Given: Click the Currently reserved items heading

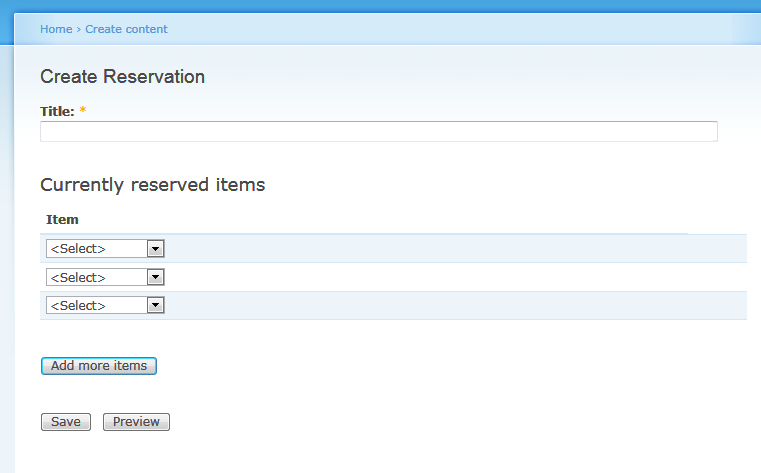Looking at the screenshot, I should [x=152, y=185].
